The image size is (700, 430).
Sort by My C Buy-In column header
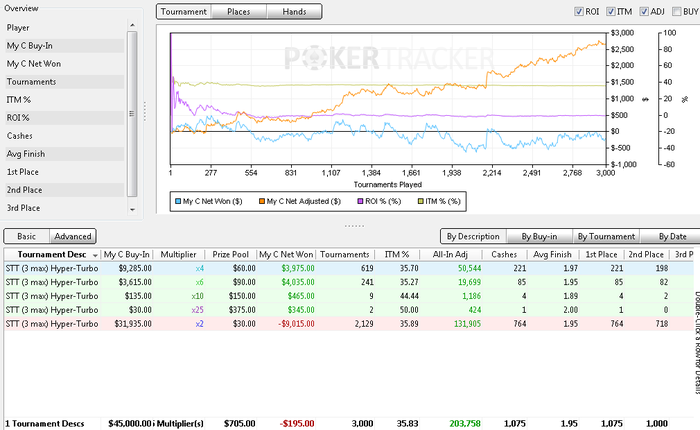tap(127, 255)
